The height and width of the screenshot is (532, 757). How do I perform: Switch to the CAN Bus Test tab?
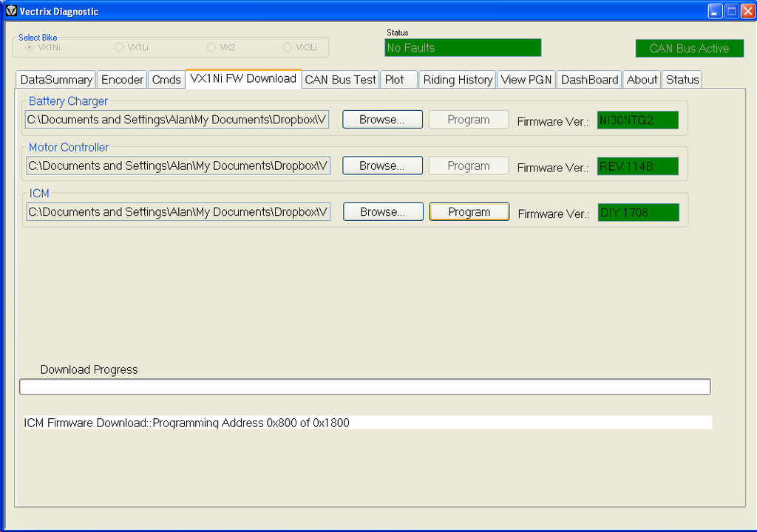[340, 80]
